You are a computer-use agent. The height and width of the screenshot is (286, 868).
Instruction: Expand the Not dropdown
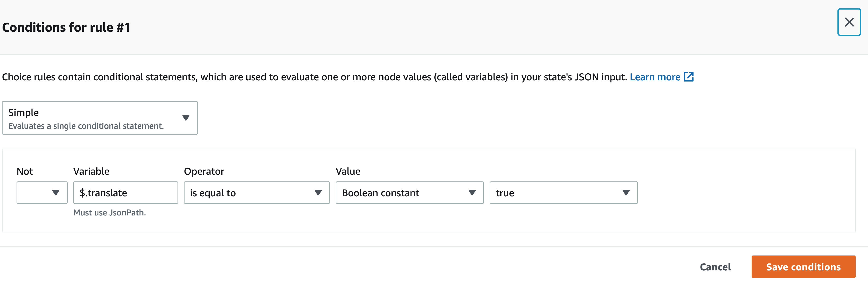tap(42, 193)
